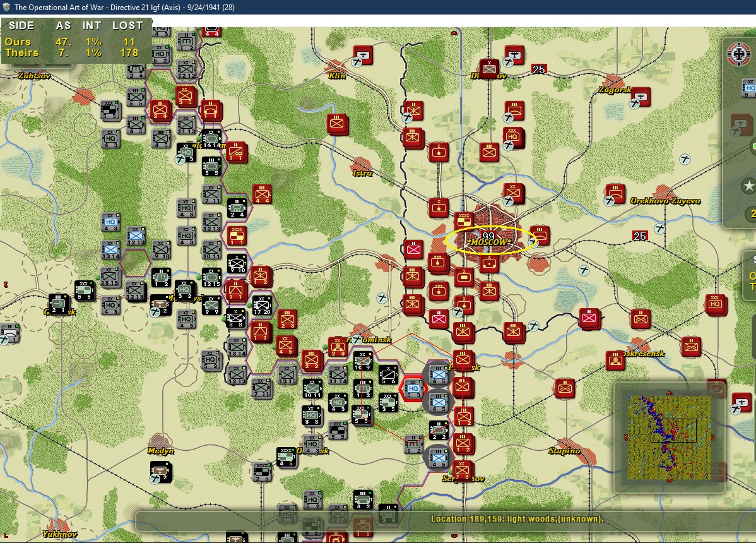Select the Soviet unit 4 4 west of Istra
Viewport: 756px width, 543px height.
pyautogui.click(x=262, y=194)
